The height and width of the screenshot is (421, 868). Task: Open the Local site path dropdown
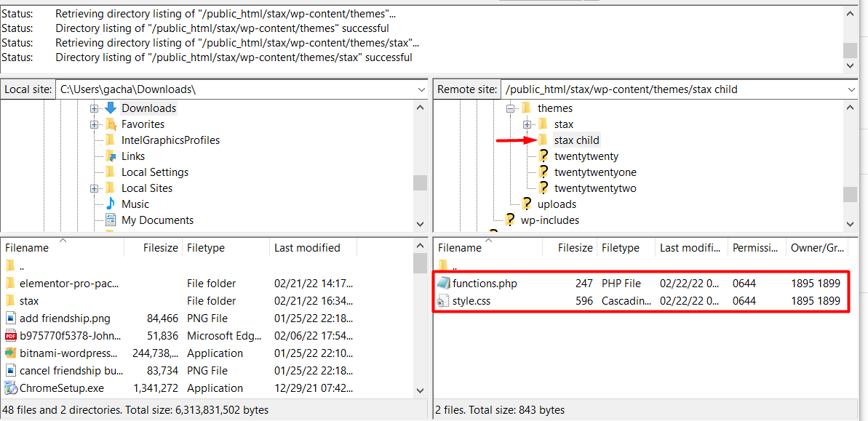click(421, 89)
